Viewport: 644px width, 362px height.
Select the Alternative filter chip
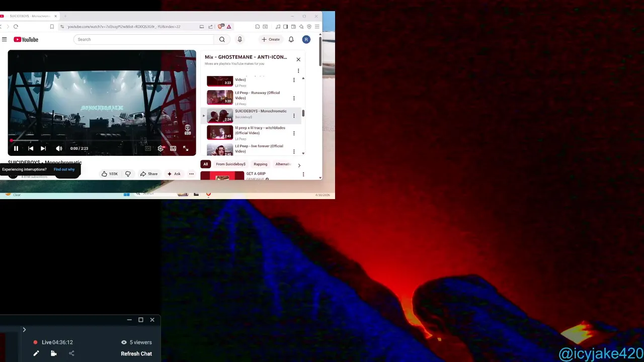283,164
